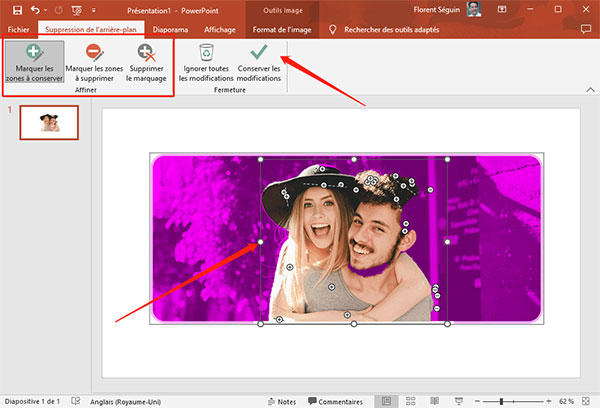Switch to slide sorter view

(x=412, y=400)
